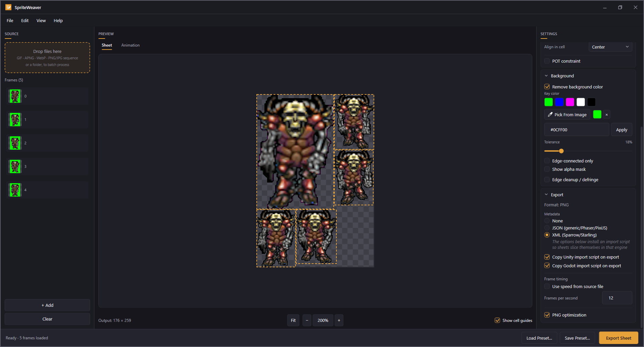This screenshot has height=347, width=644.
Task: Click Save Preset button
Action: click(x=577, y=338)
